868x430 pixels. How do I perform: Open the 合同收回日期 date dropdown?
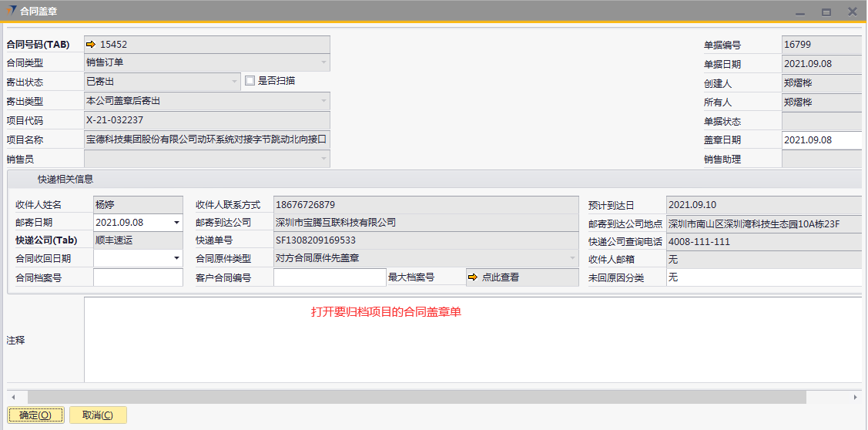(x=177, y=258)
